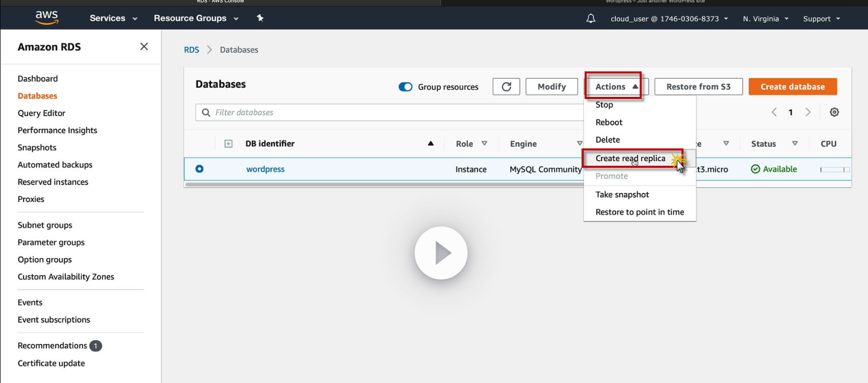The image size is (868, 383).
Task: Open the table preferences gear
Action: click(834, 112)
